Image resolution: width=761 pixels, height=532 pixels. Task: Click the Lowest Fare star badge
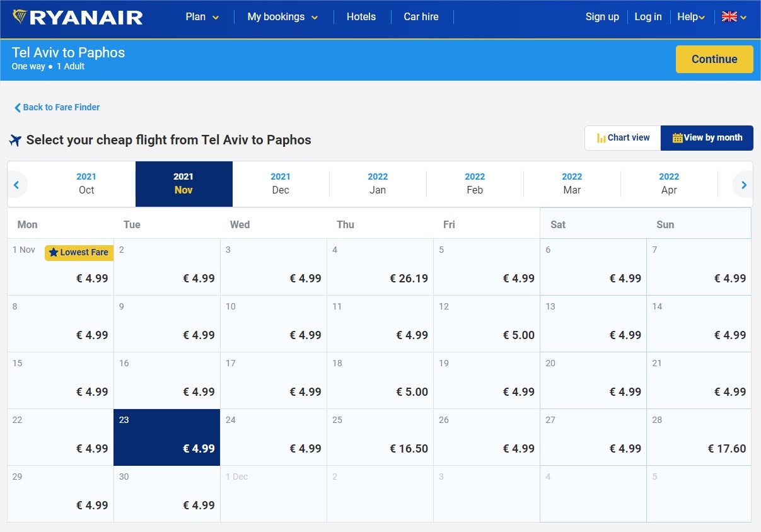79,252
